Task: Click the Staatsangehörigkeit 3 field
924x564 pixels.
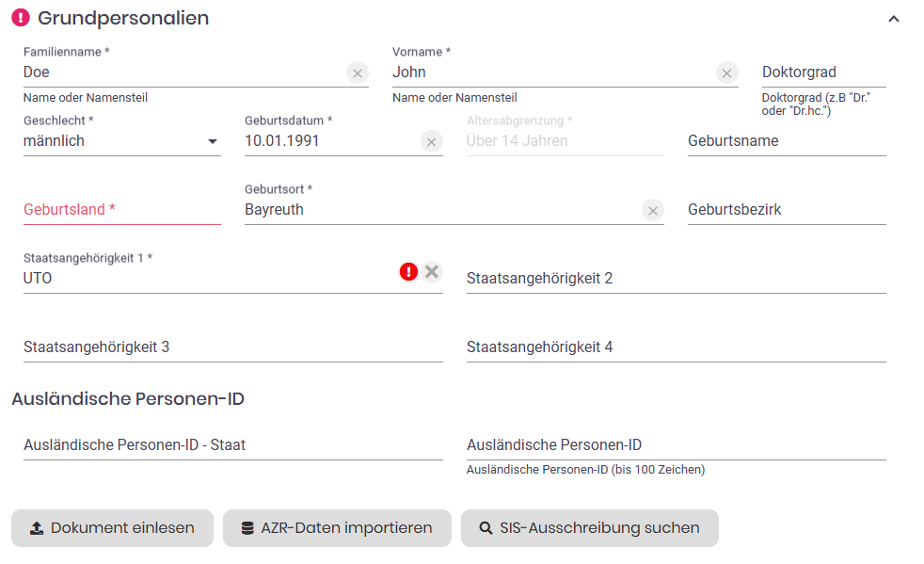Action: 232,347
